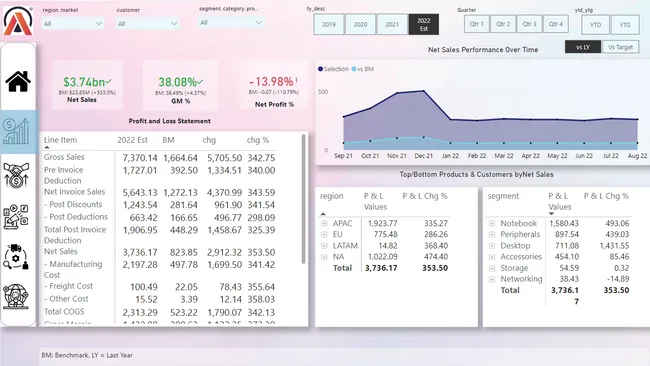This screenshot has height=366, width=650.
Task: Select the Net Invoice Sales line item
Action: coord(75,192)
